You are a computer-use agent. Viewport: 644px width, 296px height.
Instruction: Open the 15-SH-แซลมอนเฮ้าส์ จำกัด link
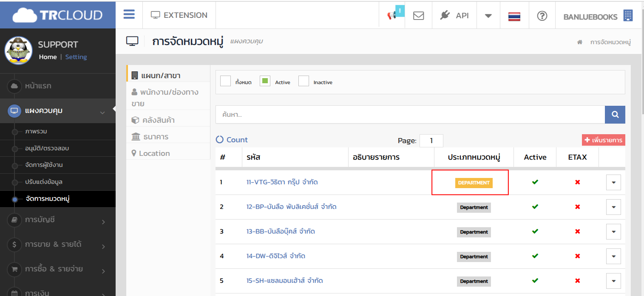point(285,281)
